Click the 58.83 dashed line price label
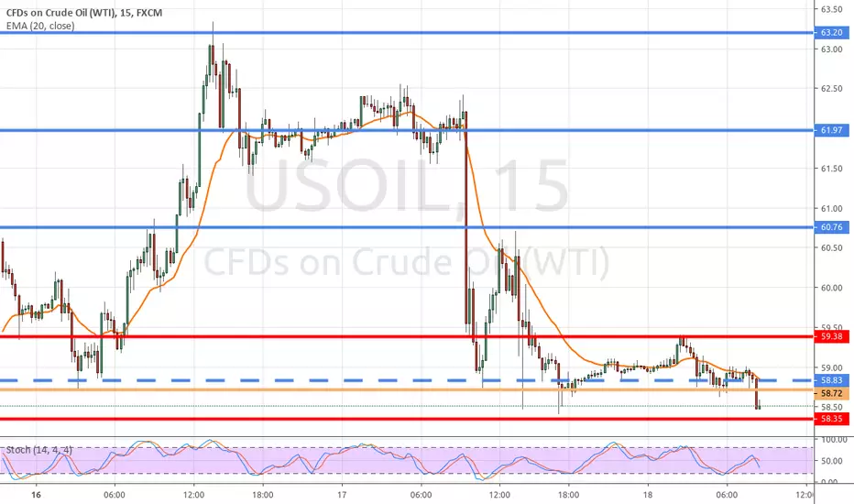Image resolution: width=854 pixels, height=504 pixels. 831,380
